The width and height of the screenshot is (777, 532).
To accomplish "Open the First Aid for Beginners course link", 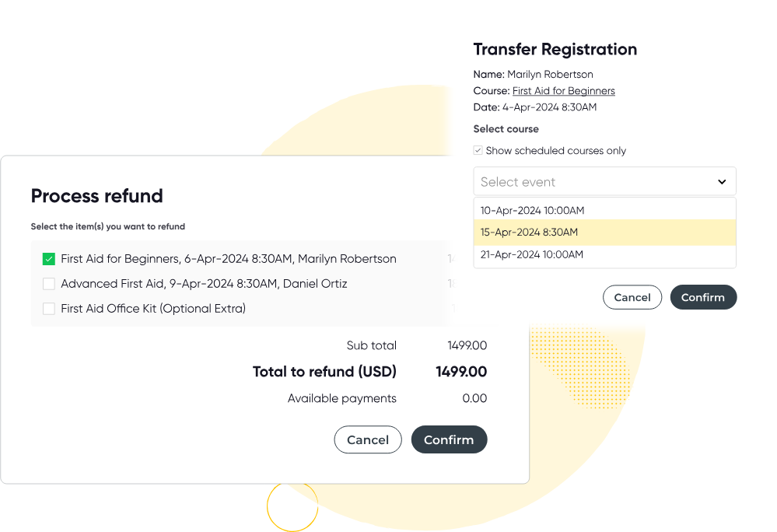I will tap(563, 90).
